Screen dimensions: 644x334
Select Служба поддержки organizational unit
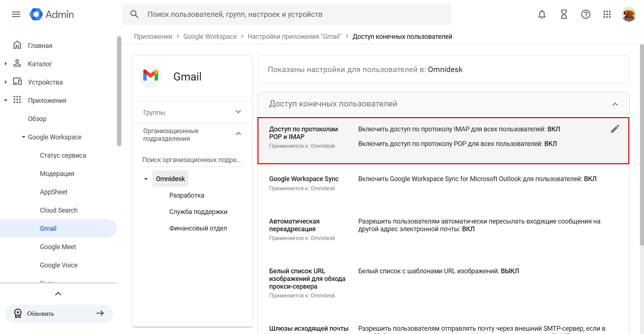pos(198,212)
